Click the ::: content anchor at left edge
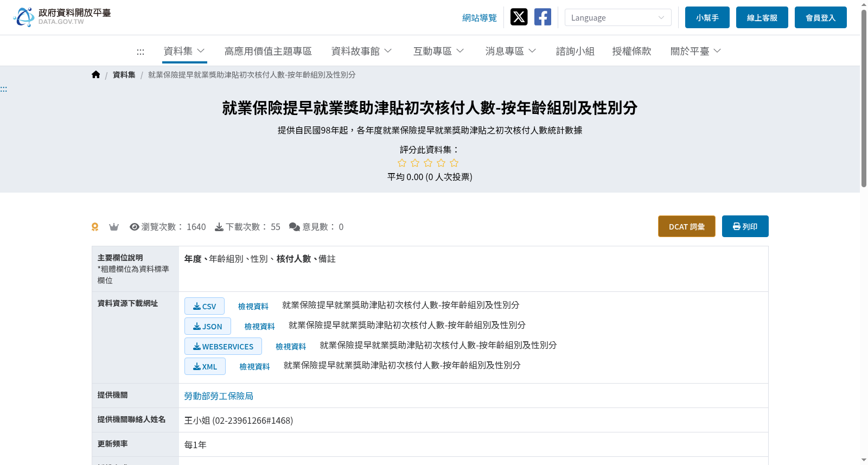Screen dimensions: 868x465 pyautogui.click(x=3, y=89)
